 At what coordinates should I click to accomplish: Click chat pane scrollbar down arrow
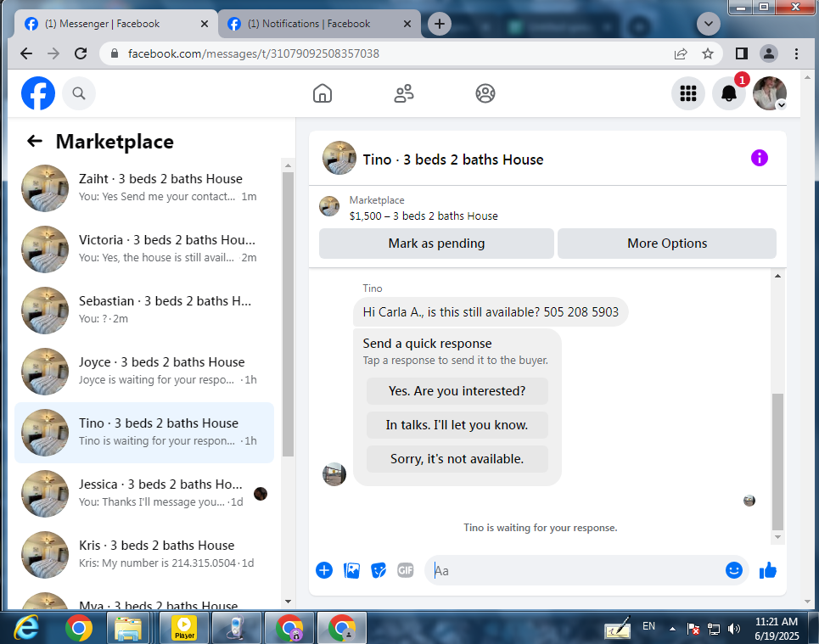click(777, 537)
